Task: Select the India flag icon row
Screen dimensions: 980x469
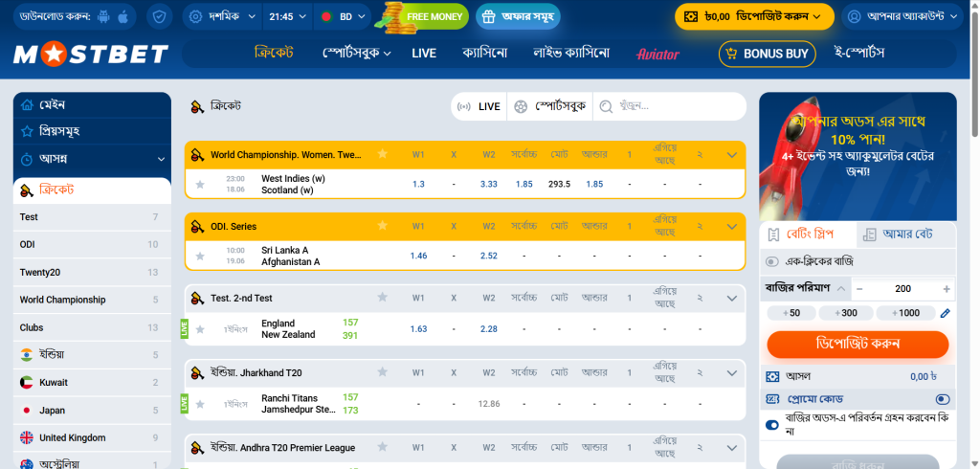Action: 92,354
